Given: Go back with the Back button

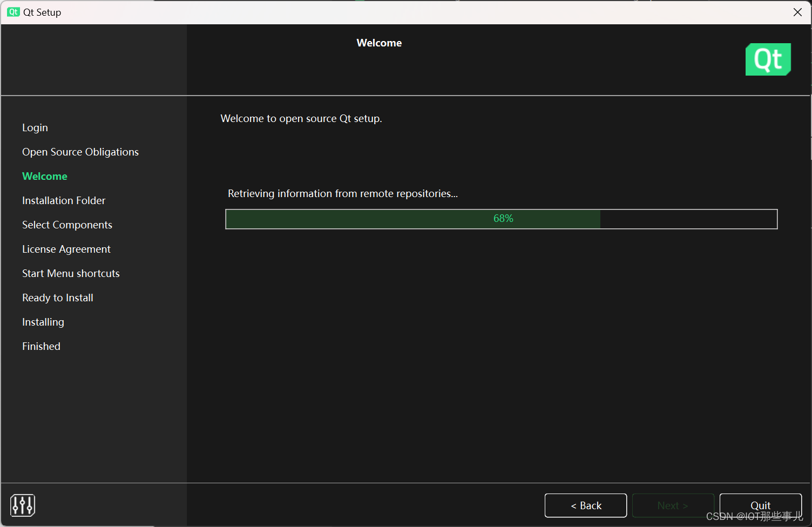Looking at the screenshot, I should pyautogui.click(x=586, y=505).
